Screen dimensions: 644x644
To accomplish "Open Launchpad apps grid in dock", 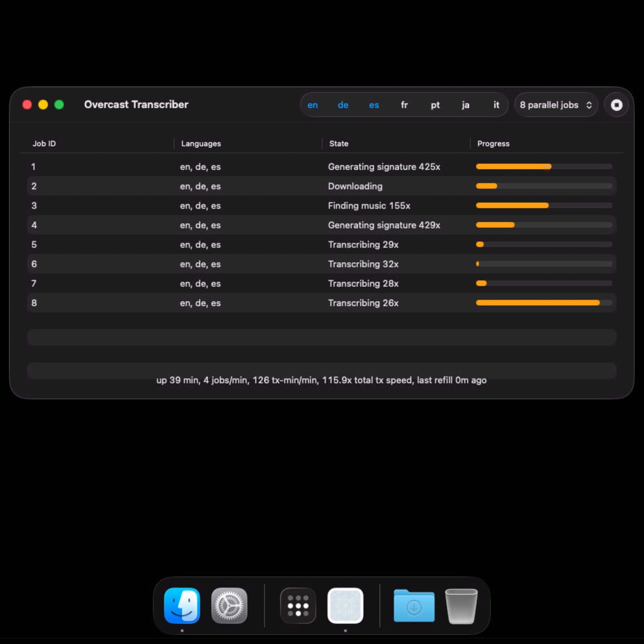I will click(x=298, y=606).
